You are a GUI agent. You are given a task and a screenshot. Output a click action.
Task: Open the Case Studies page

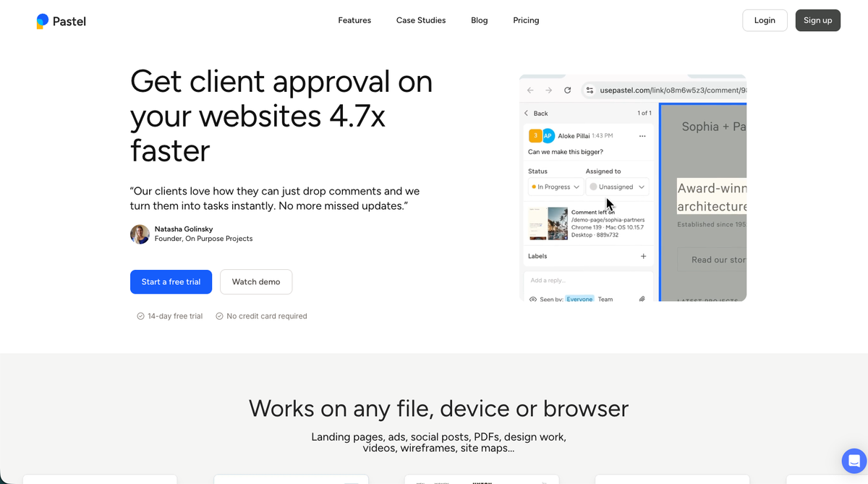click(x=421, y=20)
